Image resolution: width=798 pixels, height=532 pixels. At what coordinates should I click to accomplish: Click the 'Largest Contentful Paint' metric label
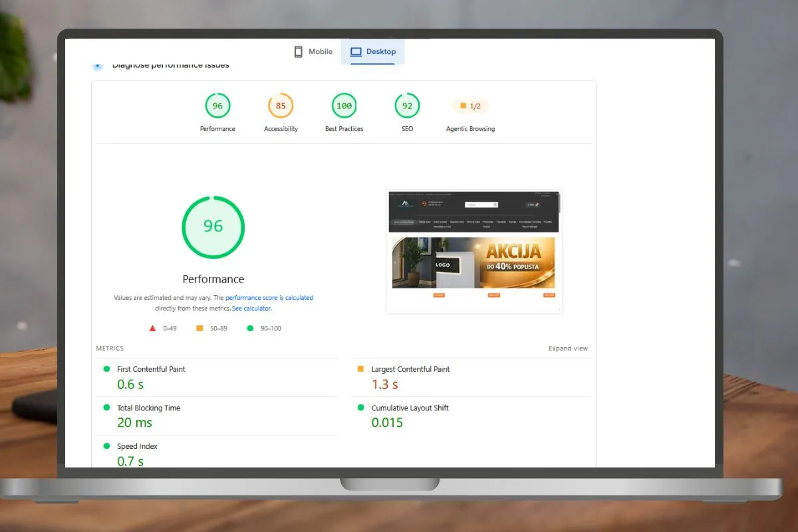point(410,369)
